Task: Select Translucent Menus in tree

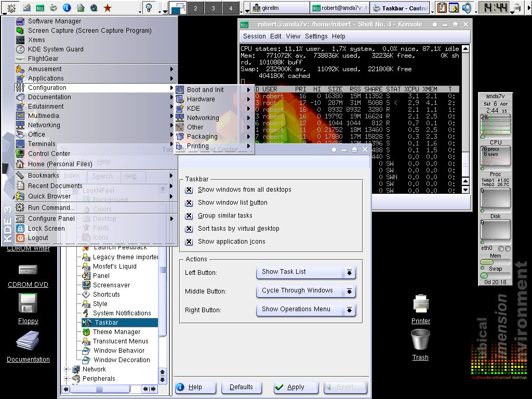Action: (121, 341)
